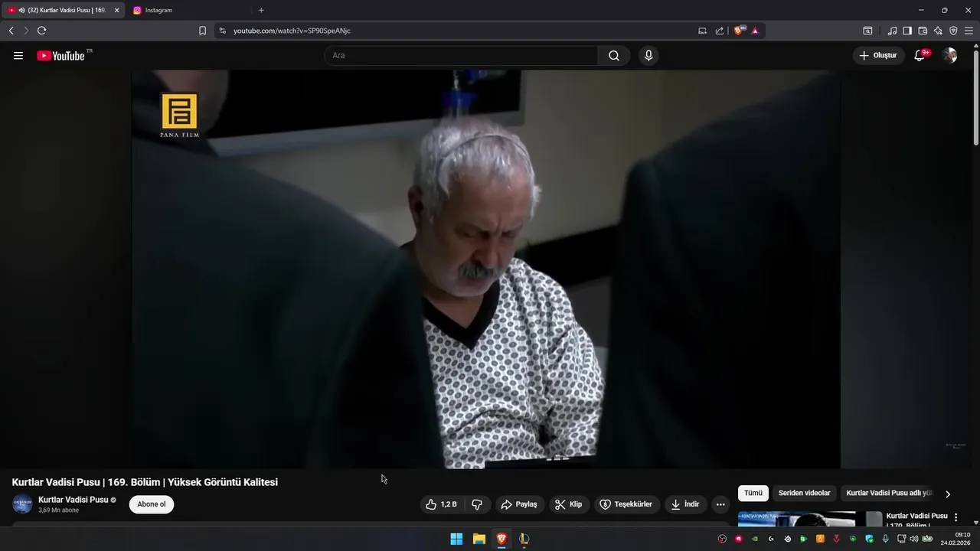Open the Paylaş share dialog
Image resolution: width=980 pixels, height=551 pixels.
point(519,504)
